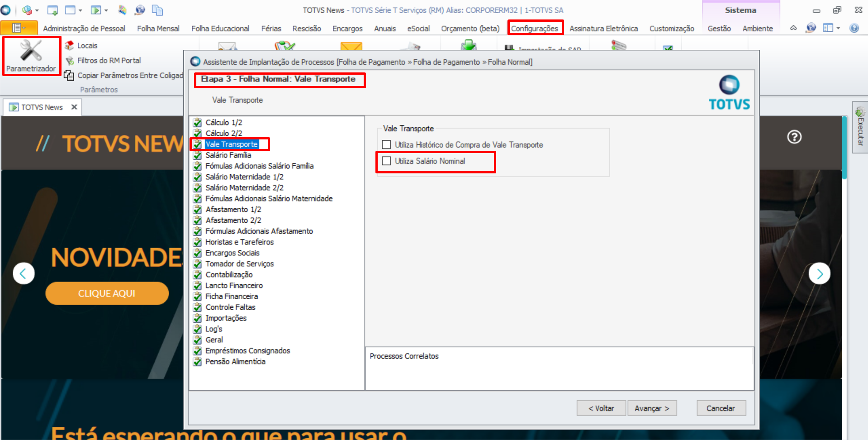Click the window with green arrow quick access icon

(x=52, y=10)
